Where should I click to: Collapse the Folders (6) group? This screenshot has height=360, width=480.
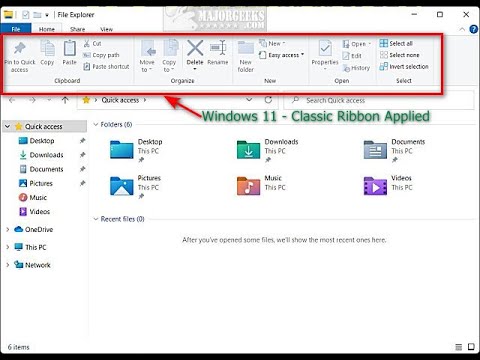[96, 125]
